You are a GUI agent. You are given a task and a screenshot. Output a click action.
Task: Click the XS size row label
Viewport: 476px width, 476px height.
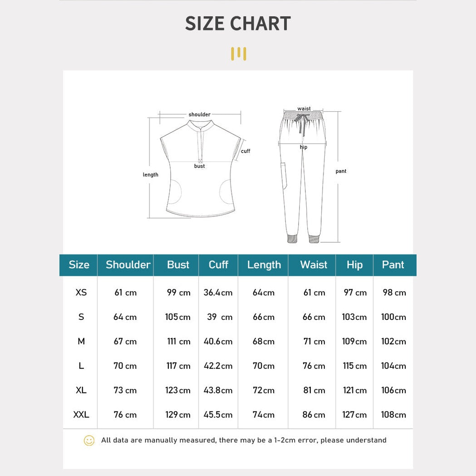tap(81, 293)
